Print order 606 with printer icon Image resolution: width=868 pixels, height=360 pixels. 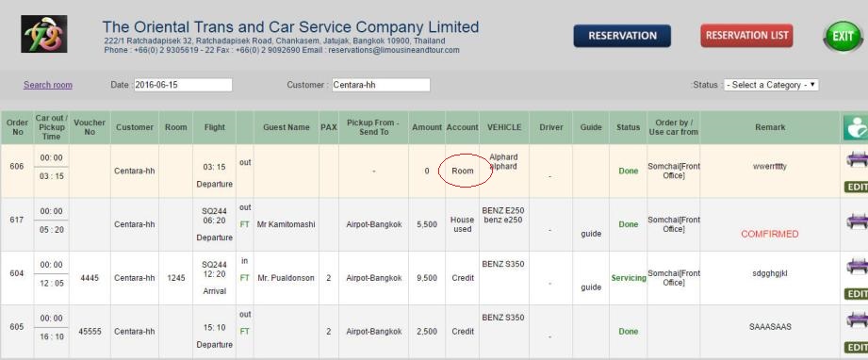[x=857, y=159]
